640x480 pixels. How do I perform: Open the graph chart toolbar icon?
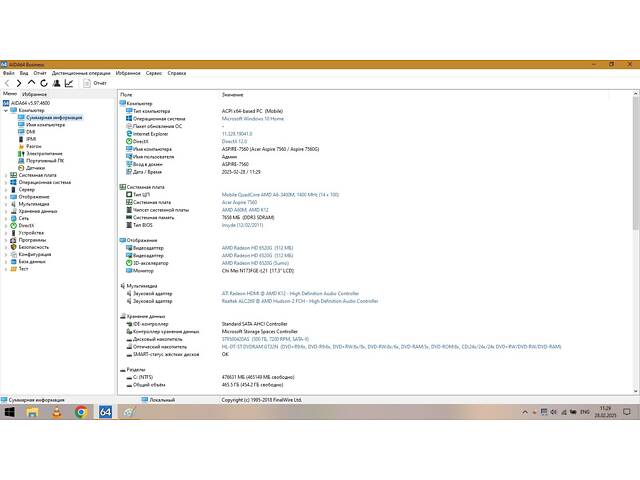pyautogui.click(x=69, y=83)
